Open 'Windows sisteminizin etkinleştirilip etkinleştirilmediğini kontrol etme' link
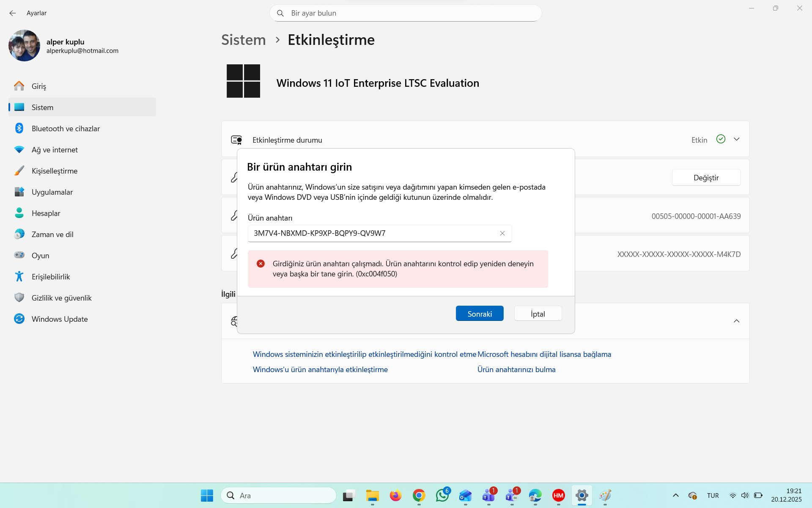Viewport: 812px width, 508px height. tap(365, 354)
